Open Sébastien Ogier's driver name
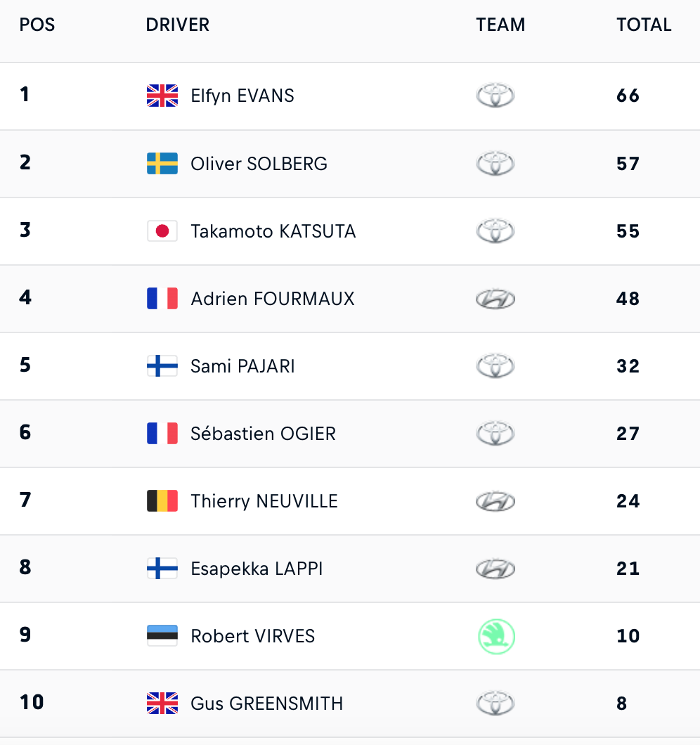 tap(264, 434)
